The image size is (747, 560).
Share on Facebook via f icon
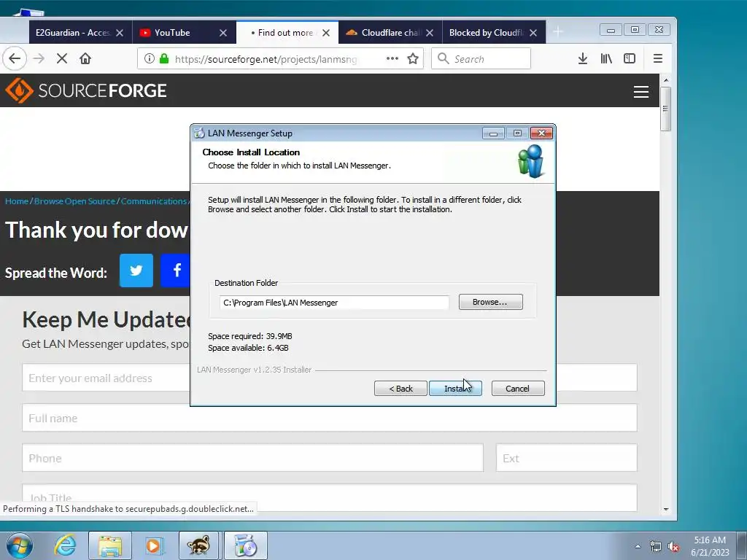(x=175, y=271)
